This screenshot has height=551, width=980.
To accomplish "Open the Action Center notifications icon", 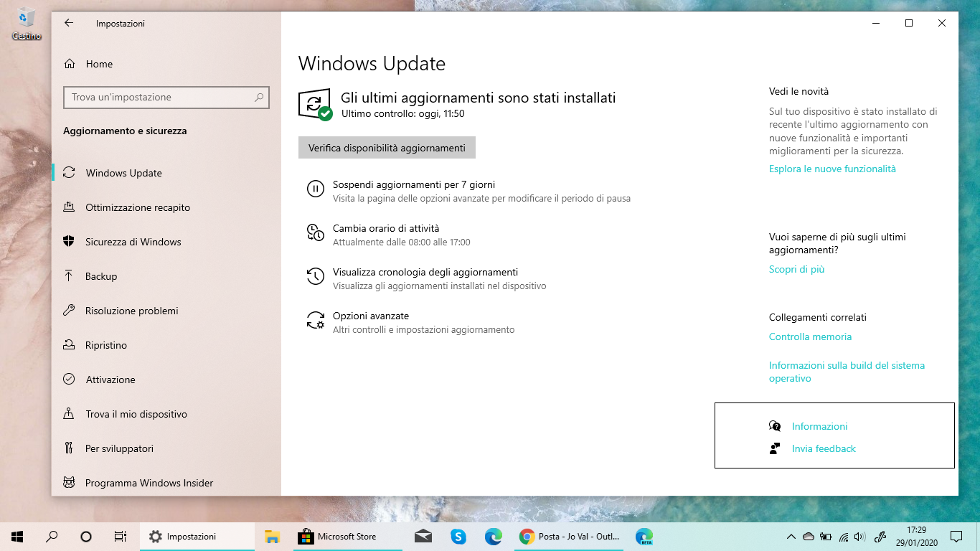I will click(x=956, y=536).
